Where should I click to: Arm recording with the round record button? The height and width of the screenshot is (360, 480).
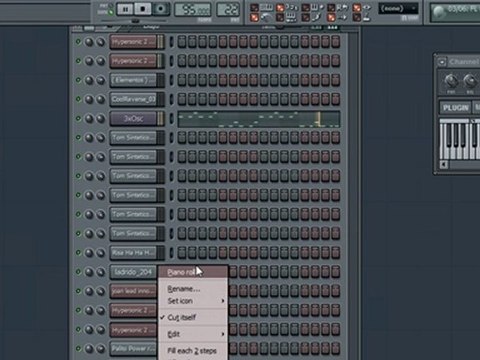tap(161, 9)
